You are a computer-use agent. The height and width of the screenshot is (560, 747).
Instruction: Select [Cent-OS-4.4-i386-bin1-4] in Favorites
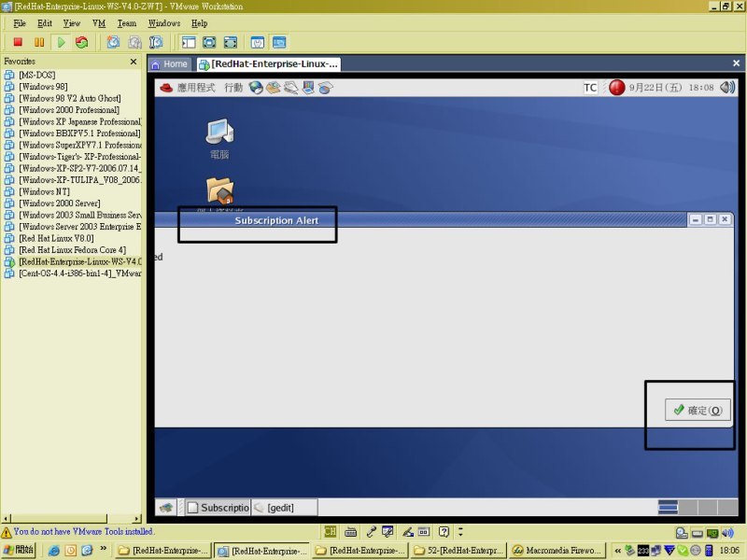coord(79,273)
